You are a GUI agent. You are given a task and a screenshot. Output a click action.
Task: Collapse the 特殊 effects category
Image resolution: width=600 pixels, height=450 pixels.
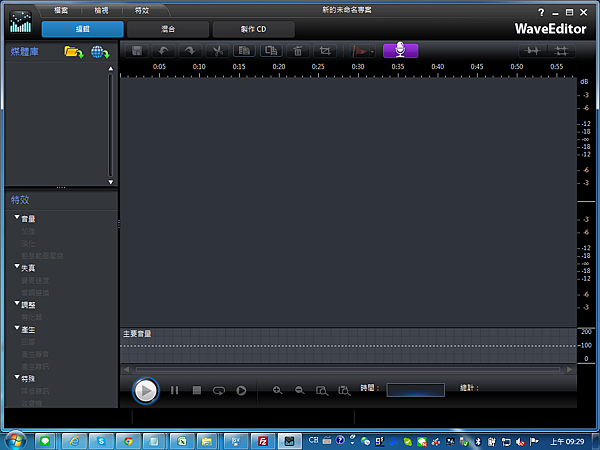click(17, 377)
